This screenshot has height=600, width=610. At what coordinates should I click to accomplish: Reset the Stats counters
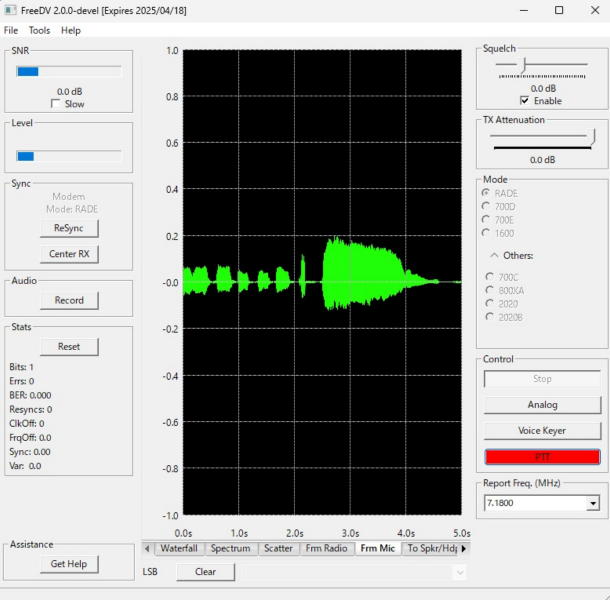[x=69, y=346]
